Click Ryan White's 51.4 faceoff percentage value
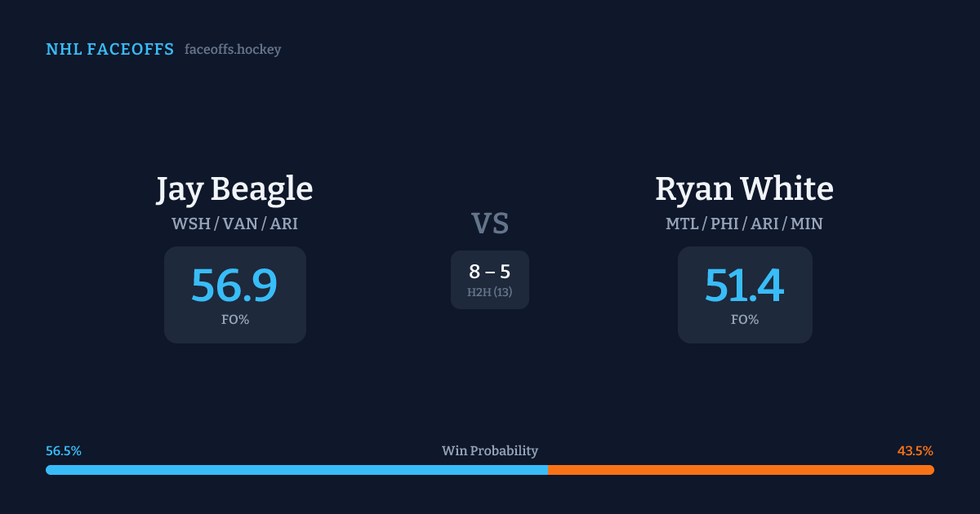Screen dimensions: 980x514 (744, 286)
